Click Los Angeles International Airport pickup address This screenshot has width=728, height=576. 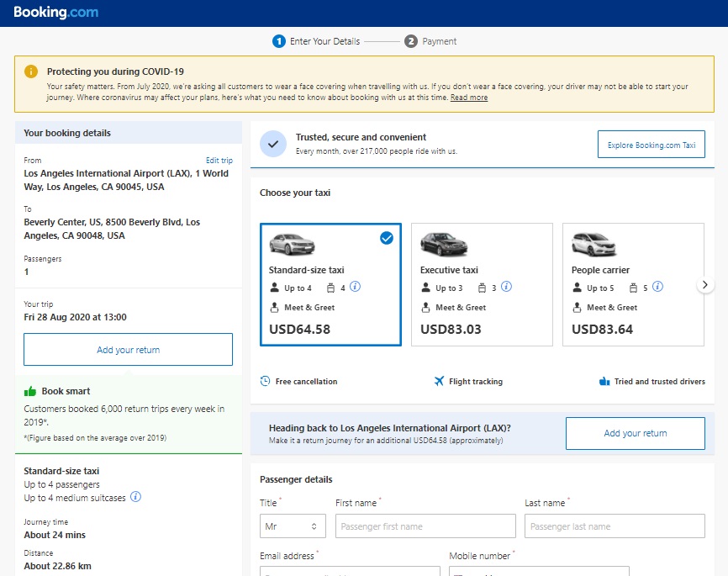click(126, 180)
